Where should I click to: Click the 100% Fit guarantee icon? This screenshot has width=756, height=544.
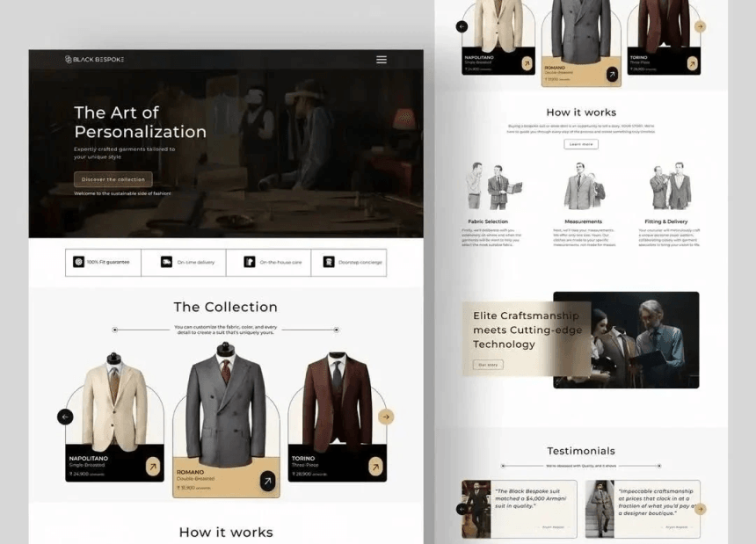point(77,262)
